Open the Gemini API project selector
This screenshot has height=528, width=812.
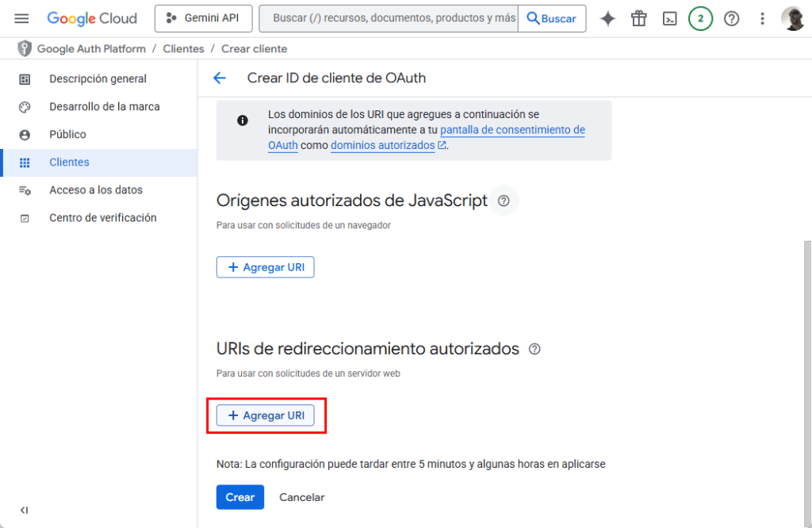203,18
